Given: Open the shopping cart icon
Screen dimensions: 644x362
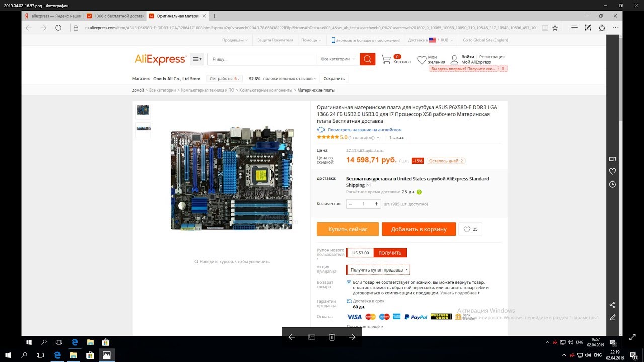Looking at the screenshot, I should (386, 59).
